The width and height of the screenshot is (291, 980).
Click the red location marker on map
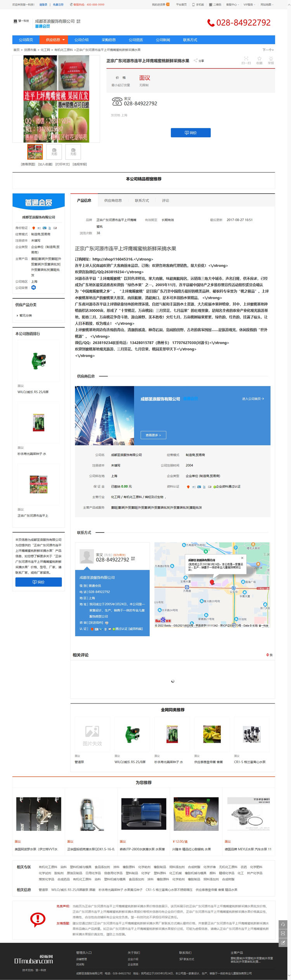212,582
